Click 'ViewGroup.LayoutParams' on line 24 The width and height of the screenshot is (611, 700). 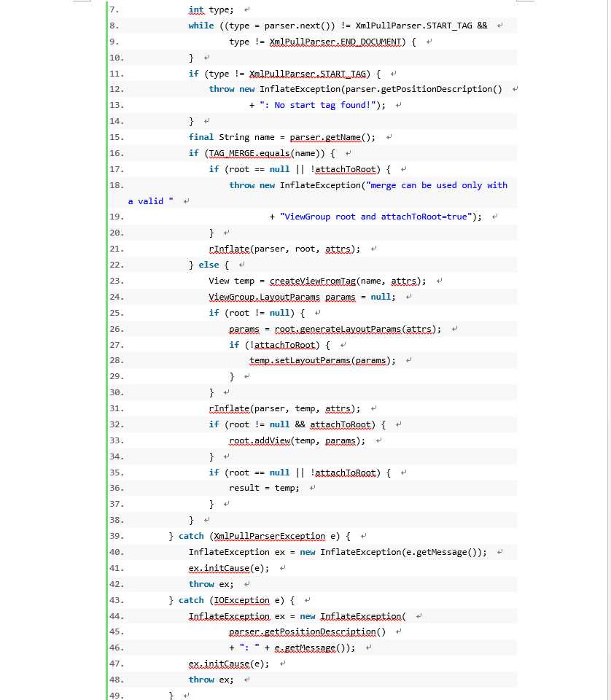pyautogui.click(x=264, y=297)
